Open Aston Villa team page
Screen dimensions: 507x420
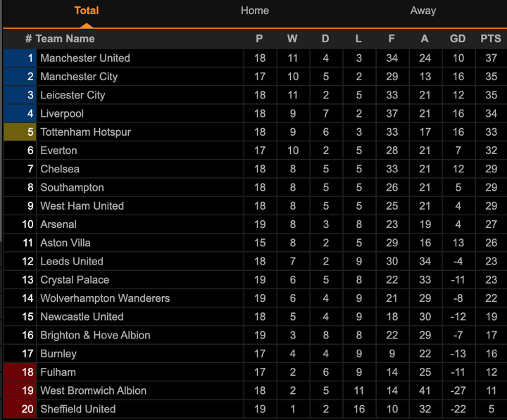pyautogui.click(x=65, y=243)
